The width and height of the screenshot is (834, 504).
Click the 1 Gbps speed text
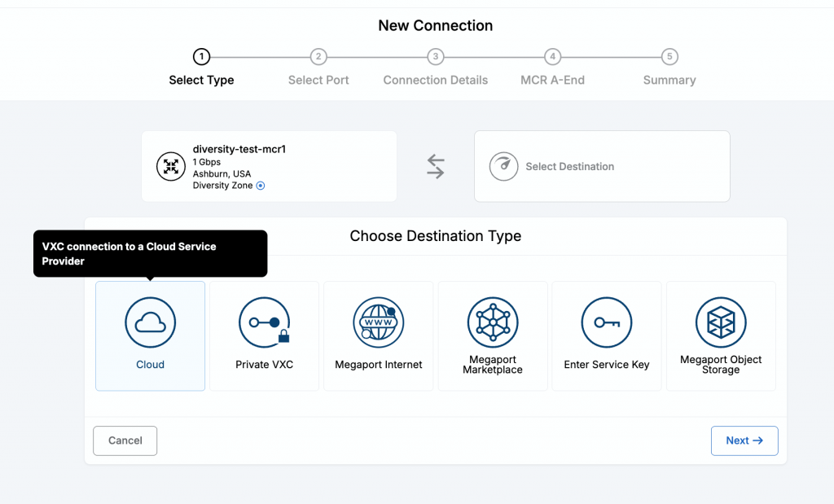[x=206, y=162]
